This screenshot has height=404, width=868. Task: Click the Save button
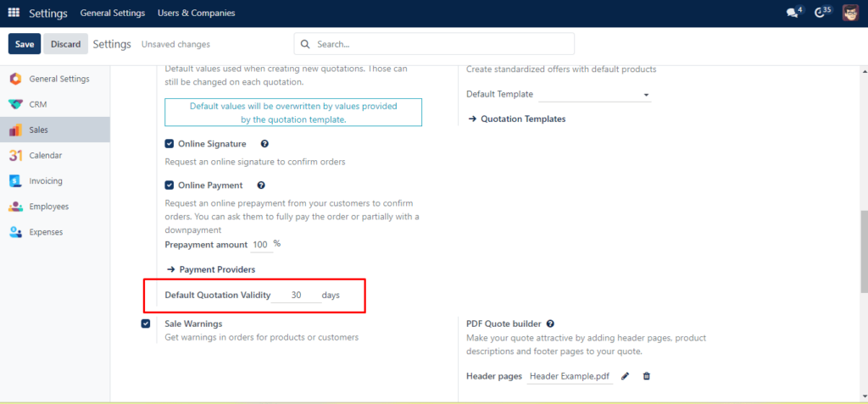click(25, 44)
